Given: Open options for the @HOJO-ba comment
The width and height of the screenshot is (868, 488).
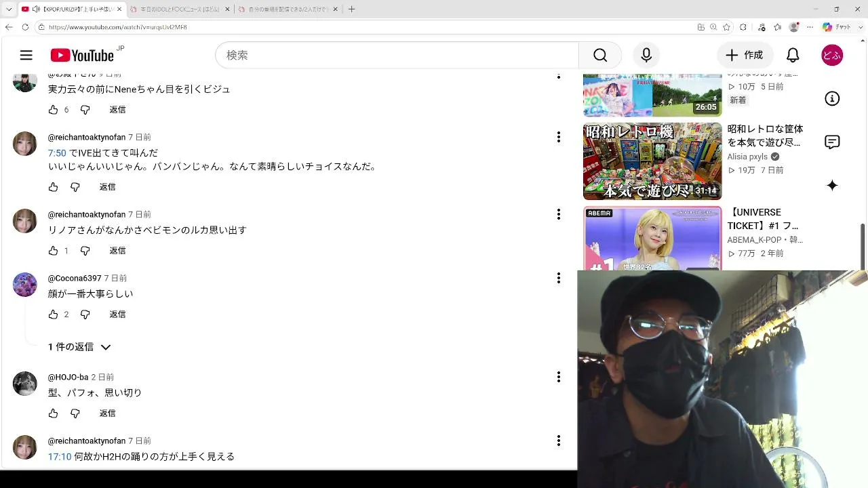Looking at the screenshot, I should click(559, 377).
